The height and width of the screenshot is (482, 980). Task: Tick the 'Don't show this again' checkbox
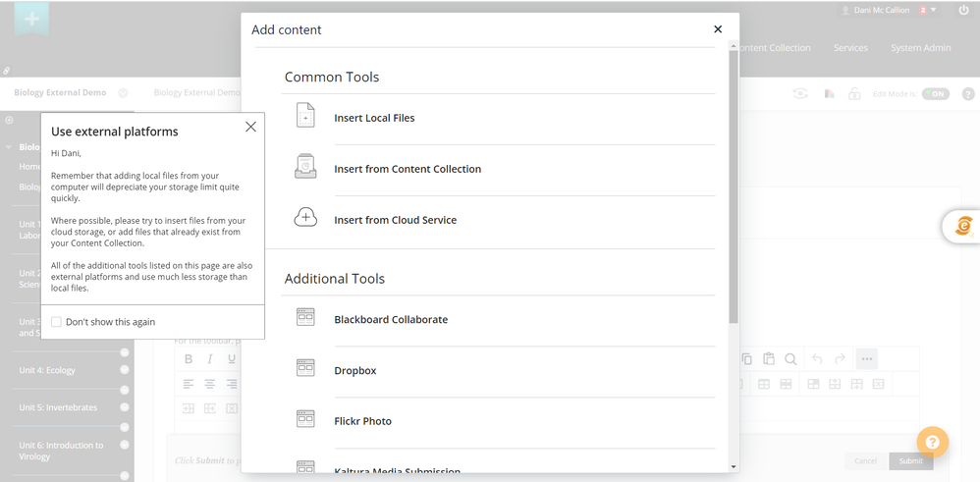(x=56, y=322)
